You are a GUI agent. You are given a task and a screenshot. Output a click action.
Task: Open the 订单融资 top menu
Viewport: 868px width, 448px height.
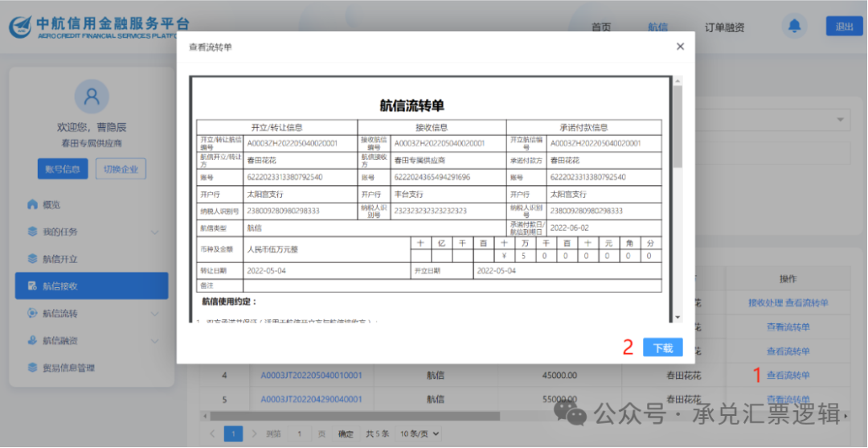click(724, 27)
